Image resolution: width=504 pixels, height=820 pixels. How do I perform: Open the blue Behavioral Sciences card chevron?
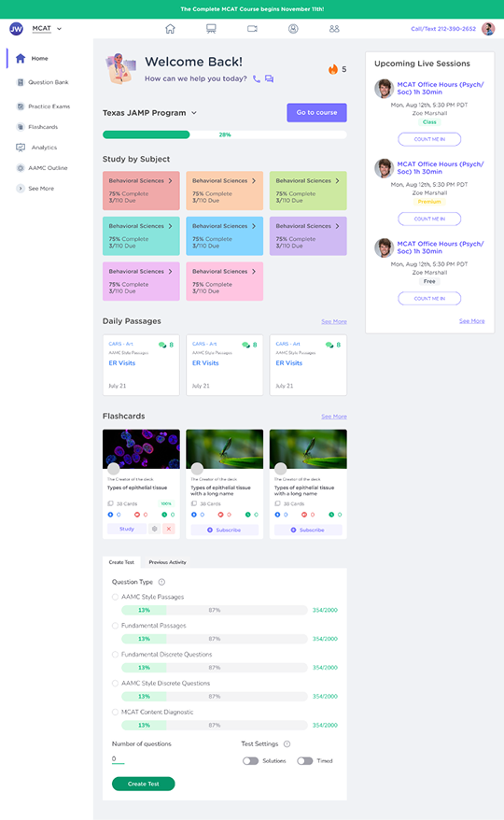click(x=254, y=226)
